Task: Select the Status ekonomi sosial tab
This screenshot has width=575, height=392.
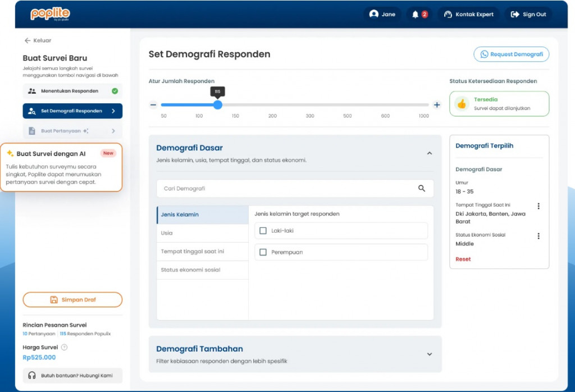Action: coord(203,270)
